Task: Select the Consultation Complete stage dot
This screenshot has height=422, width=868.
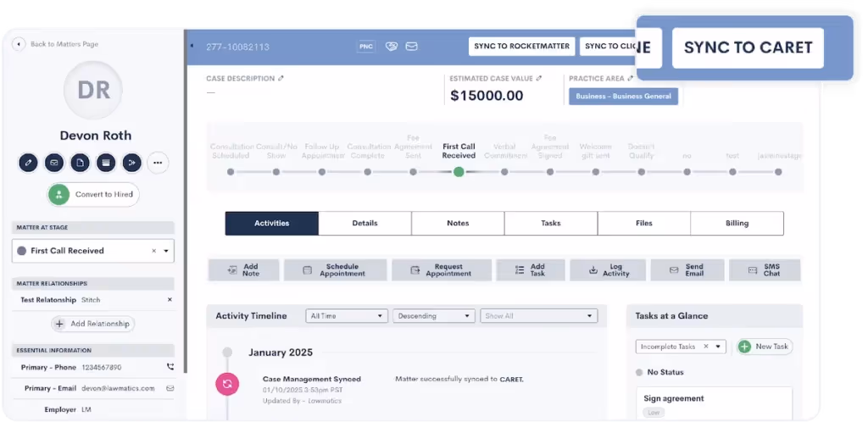Action: tap(368, 172)
